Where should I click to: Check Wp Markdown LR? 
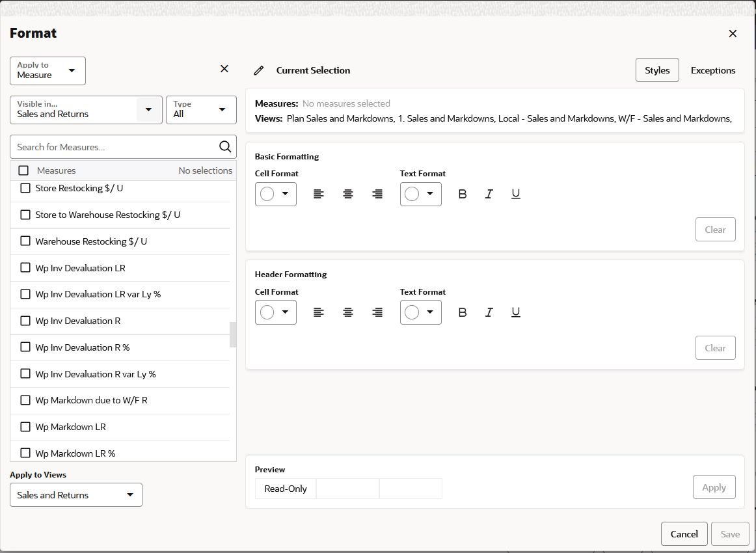25,427
